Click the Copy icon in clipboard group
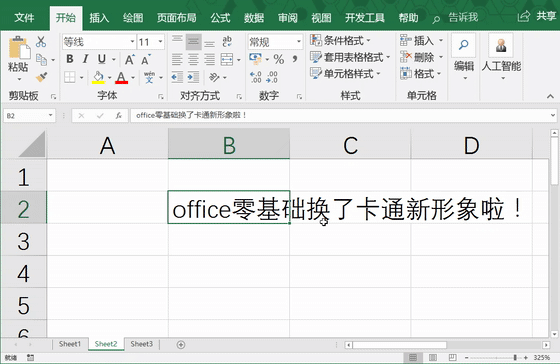This screenshot has width=560, height=364. (41, 60)
